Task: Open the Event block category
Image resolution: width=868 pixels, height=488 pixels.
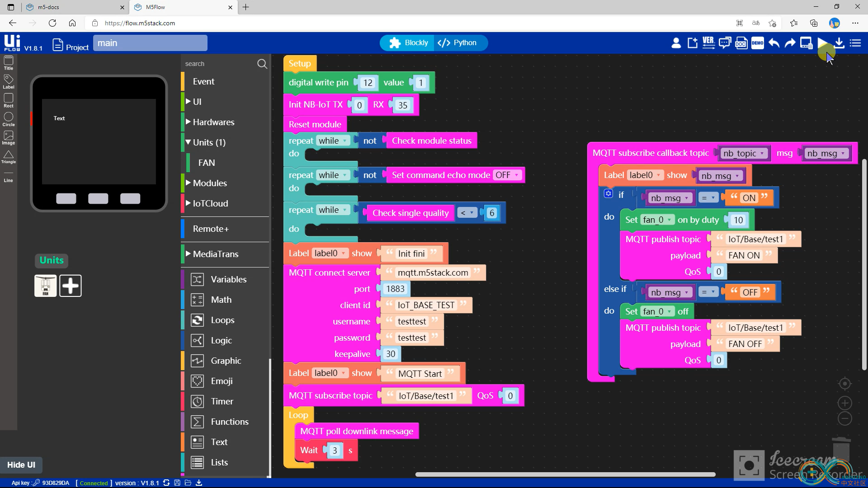Action: (x=203, y=81)
